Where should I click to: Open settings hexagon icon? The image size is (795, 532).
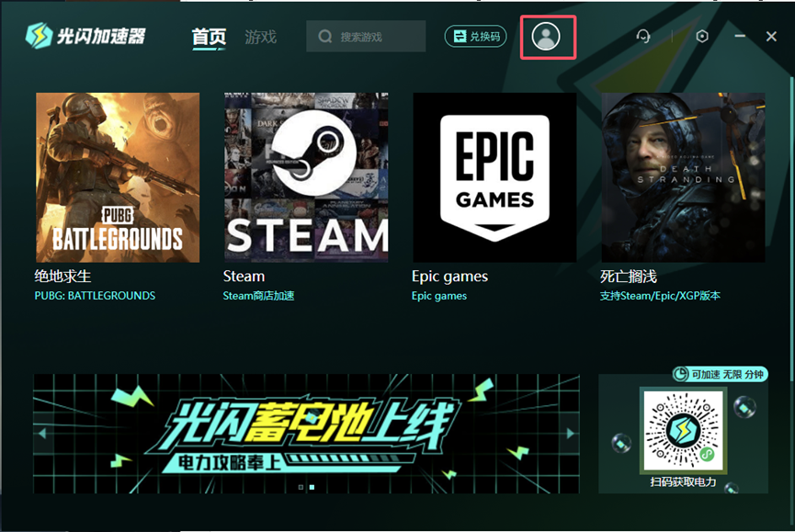(702, 37)
